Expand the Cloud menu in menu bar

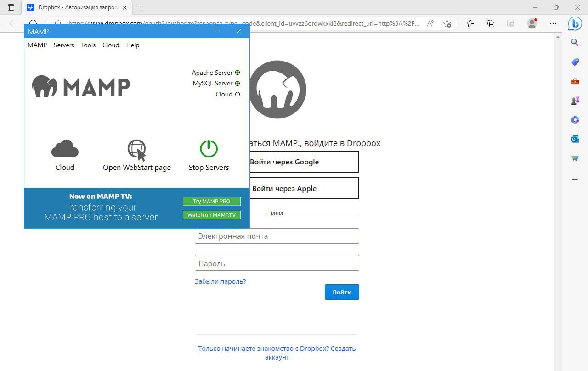pyautogui.click(x=111, y=45)
